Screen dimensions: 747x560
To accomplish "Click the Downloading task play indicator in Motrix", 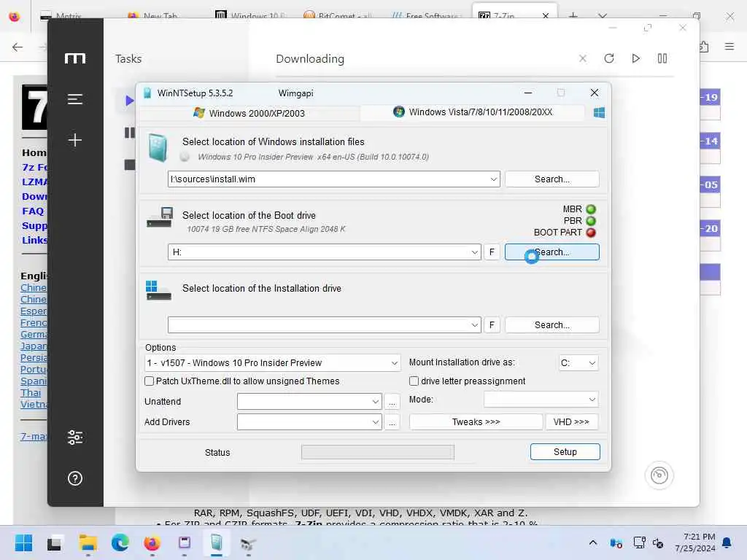I will (x=129, y=101).
